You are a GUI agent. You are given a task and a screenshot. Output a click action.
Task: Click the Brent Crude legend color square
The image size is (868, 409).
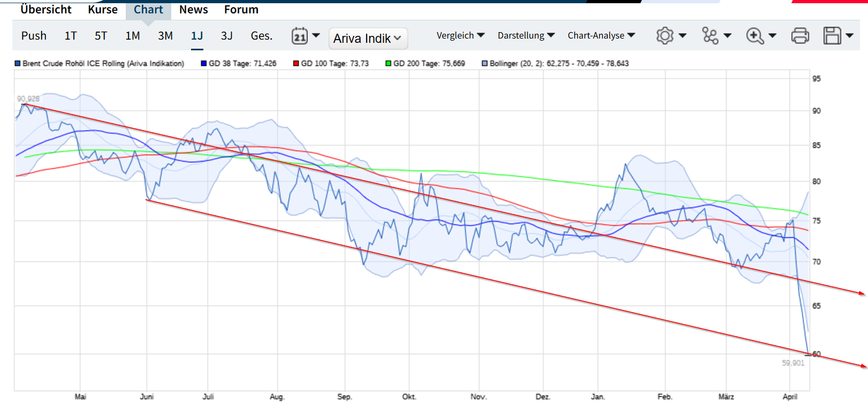(18, 63)
